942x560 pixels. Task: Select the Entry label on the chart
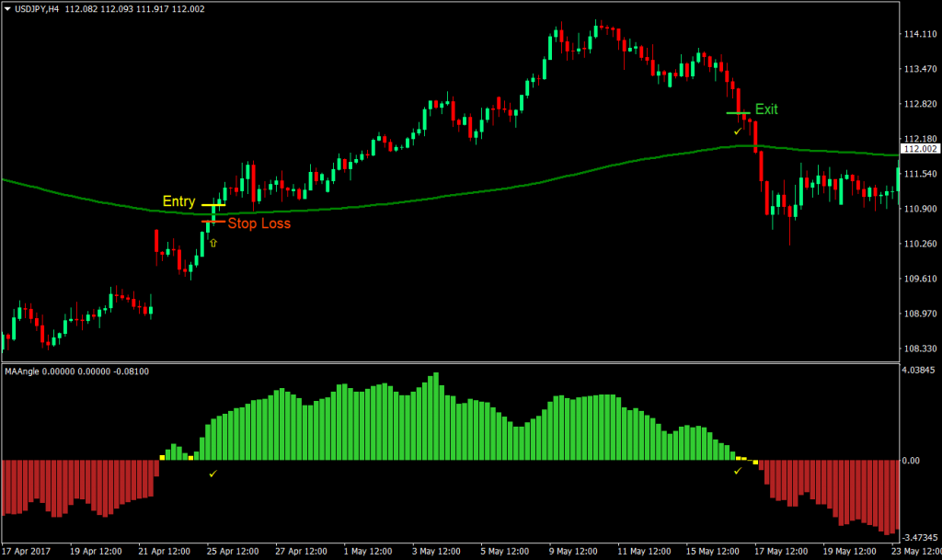click(178, 201)
